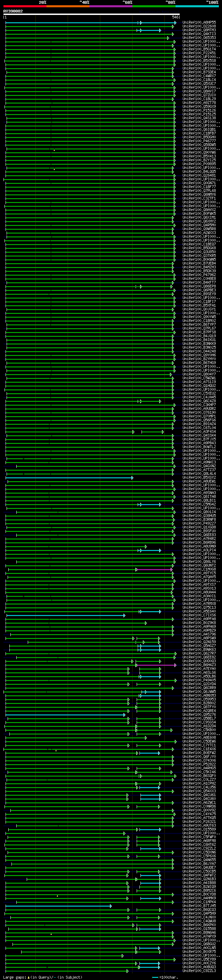Click the red 20% identity color swatch

(x=25, y=6)
